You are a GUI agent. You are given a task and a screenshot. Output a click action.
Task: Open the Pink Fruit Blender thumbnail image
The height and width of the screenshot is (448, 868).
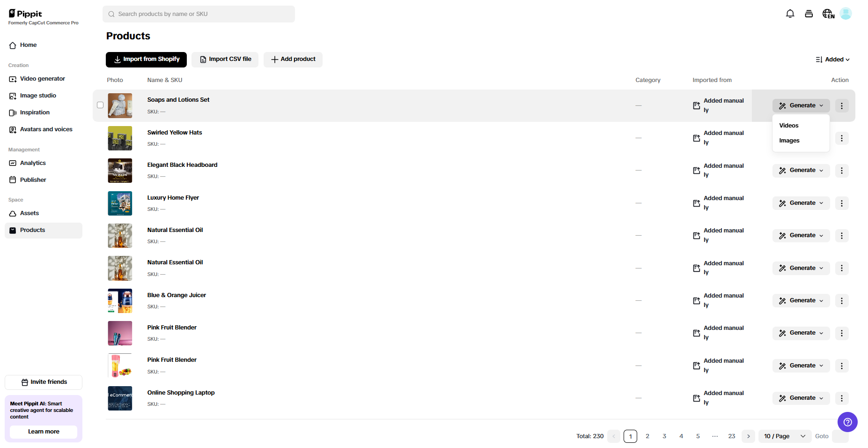pos(120,333)
